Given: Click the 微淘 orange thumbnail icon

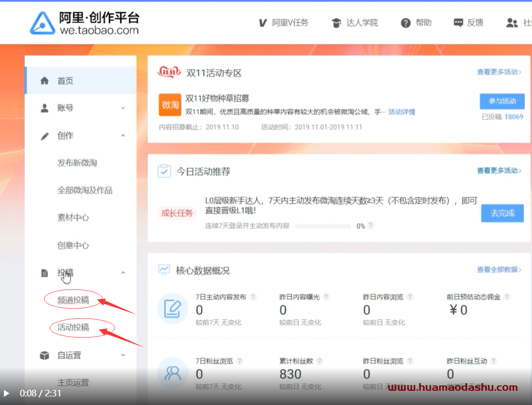Looking at the screenshot, I should pyautogui.click(x=170, y=105).
